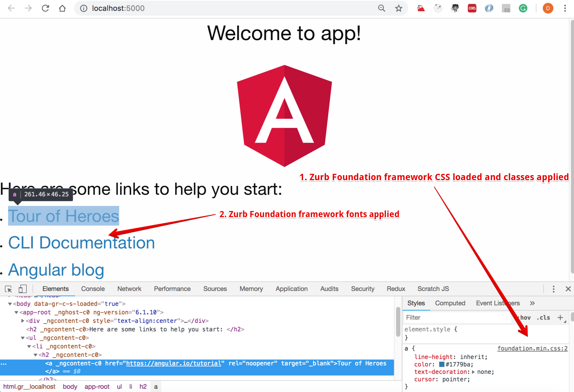574x392 pixels.
Task: Click the home page icon
Action: point(62,8)
